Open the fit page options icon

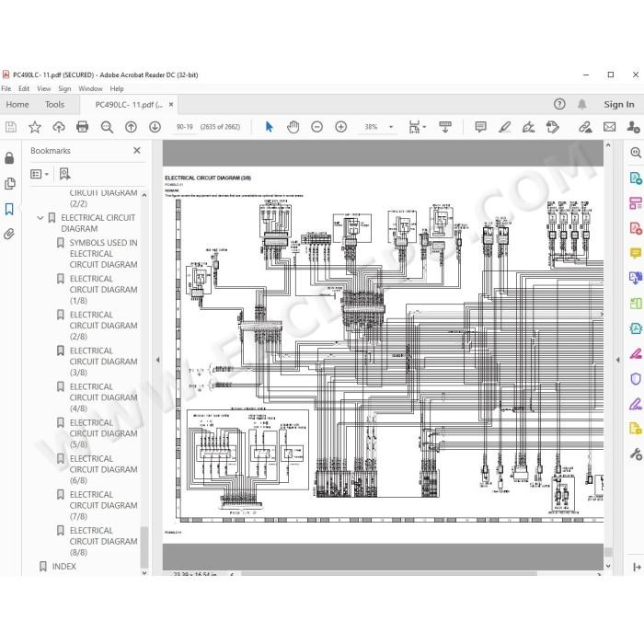click(417, 127)
